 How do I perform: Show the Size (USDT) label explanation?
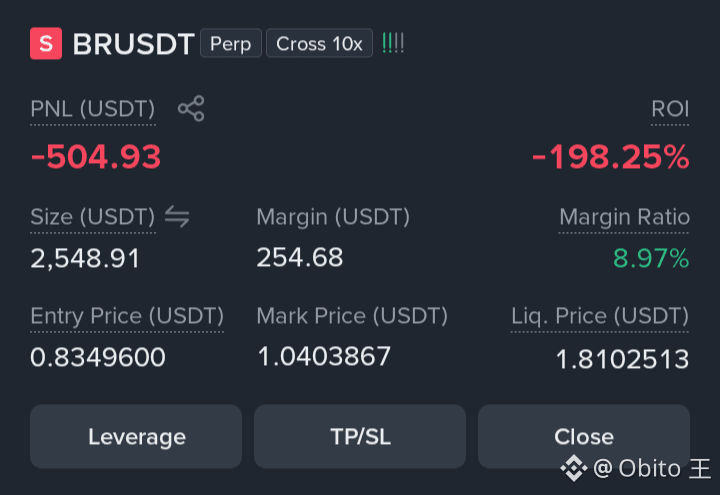(x=93, y=217)
